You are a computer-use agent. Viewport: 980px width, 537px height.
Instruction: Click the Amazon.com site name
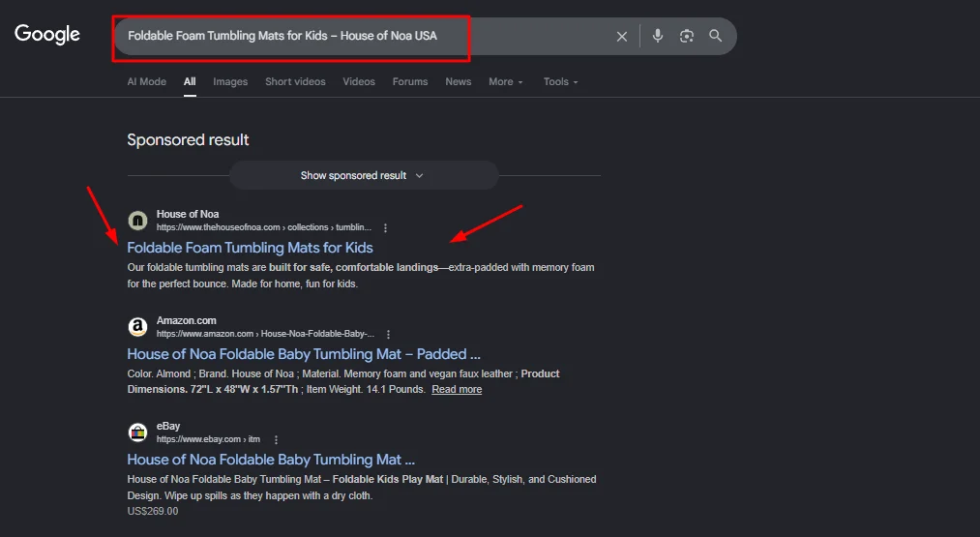coord(187,320)
